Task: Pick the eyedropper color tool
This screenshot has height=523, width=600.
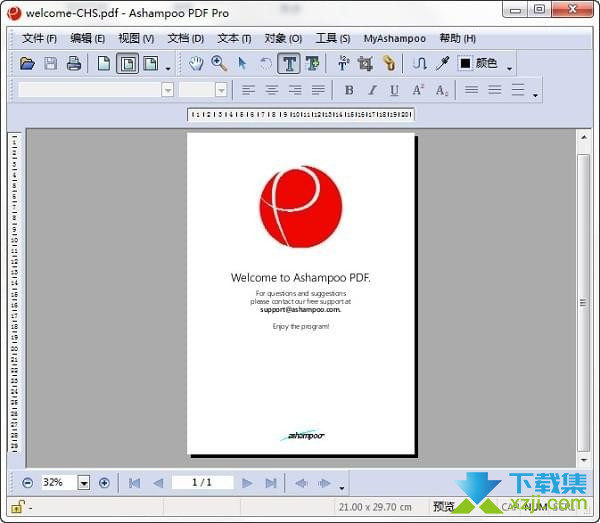Action: 442,63
